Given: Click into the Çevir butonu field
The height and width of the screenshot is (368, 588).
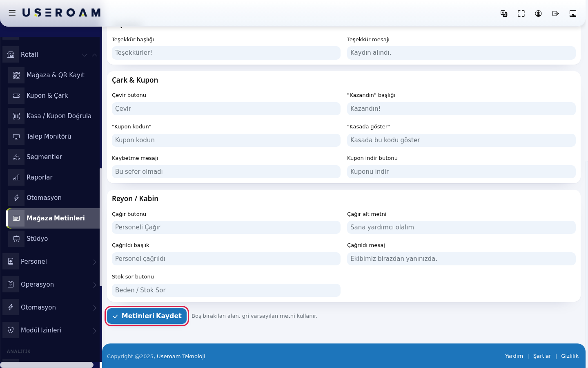Looking at the screenshot, I should coord(226,109).
